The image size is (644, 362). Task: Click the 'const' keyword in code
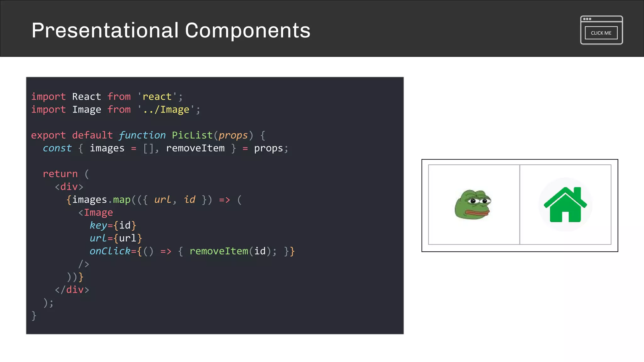click(57, 148)
